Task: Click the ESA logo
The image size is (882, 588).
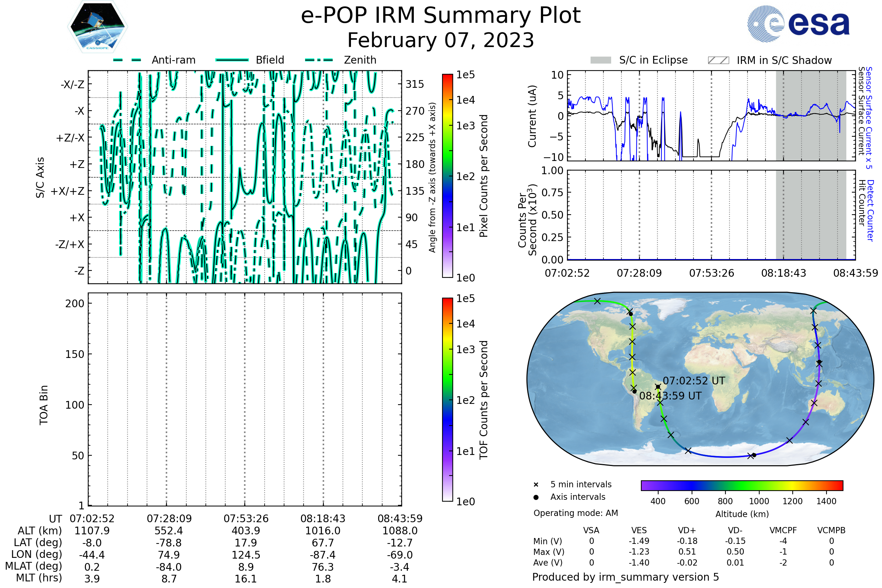Action: 798,24
